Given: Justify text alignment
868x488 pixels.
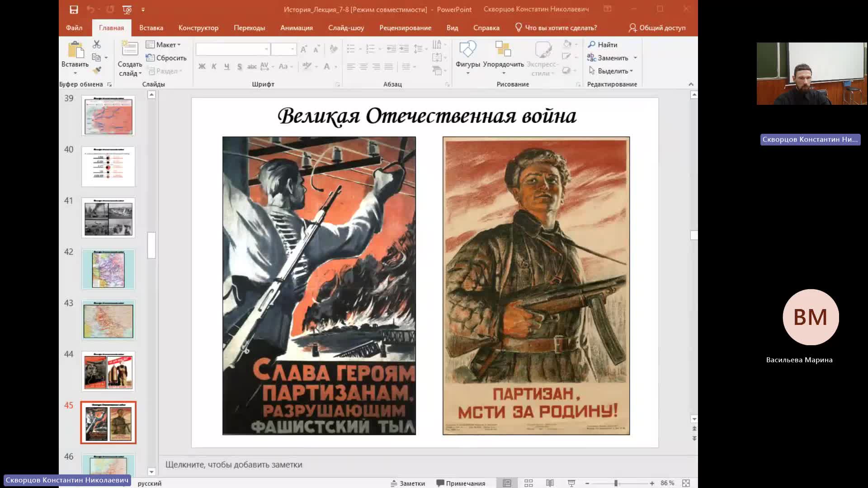Looking at the screenshot, I should 389,66.
